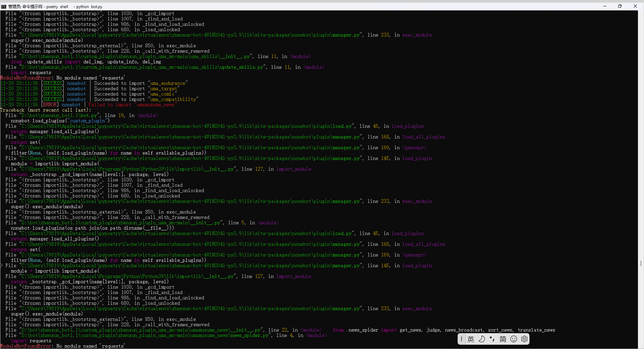644x349 pixels.
Task: Toggle the IME punctuation mode icon
Action: [x=492, y=339]
